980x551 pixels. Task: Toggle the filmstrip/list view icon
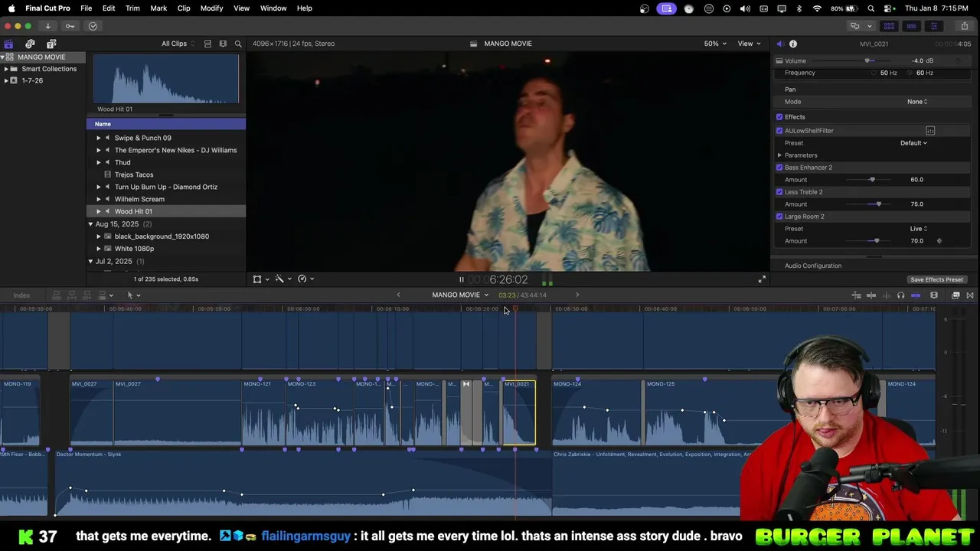223,44
